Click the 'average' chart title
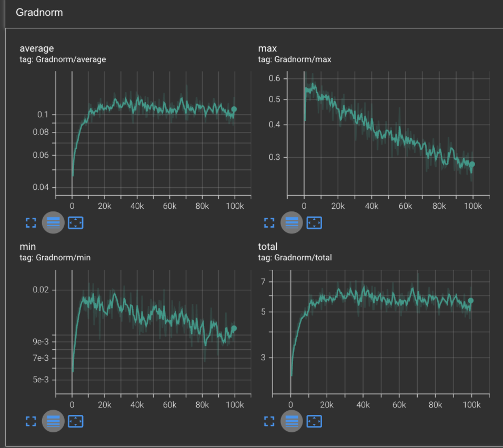 pyautogui.click(x=37, y=48)
